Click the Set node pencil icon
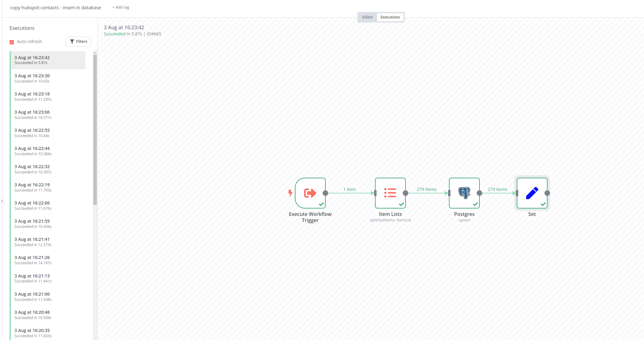 tap(532, 193)
